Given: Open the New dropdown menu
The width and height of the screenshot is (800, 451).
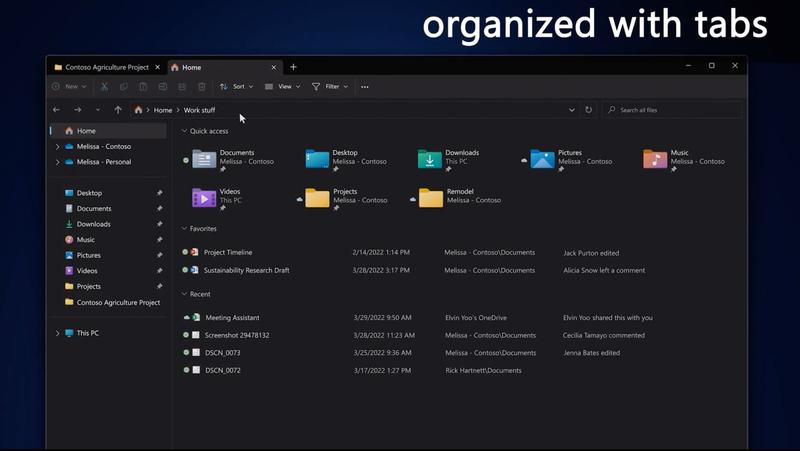Looking at the screenshot, I should pos(69,87).
